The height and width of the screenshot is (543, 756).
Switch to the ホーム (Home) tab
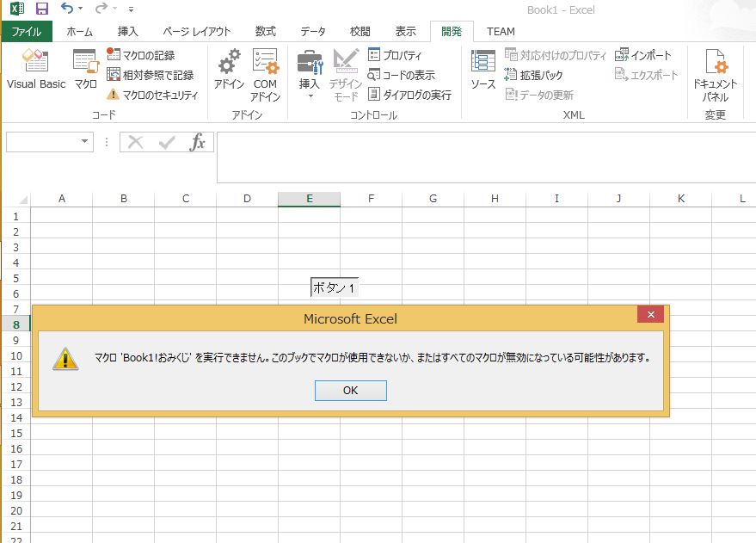(x=79, y=31)
